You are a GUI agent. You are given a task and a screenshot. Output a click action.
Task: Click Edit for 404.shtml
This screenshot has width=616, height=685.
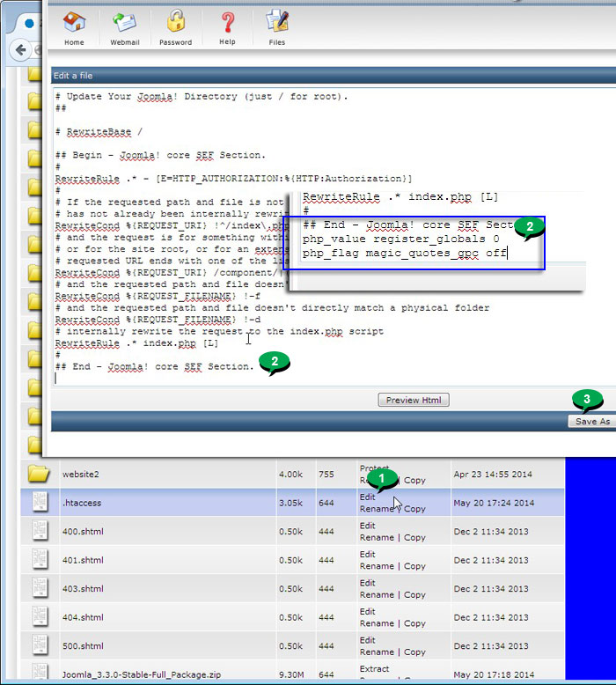pyautogui.click(x=367, y=611)
